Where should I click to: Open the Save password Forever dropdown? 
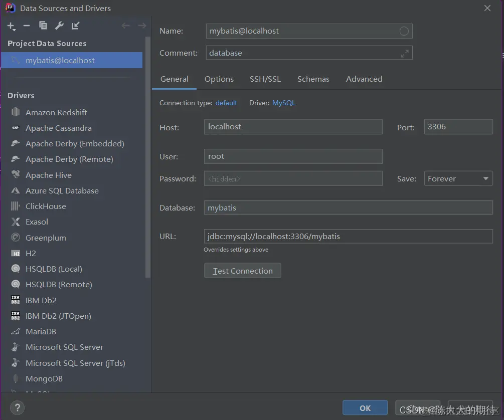(458, 178)
